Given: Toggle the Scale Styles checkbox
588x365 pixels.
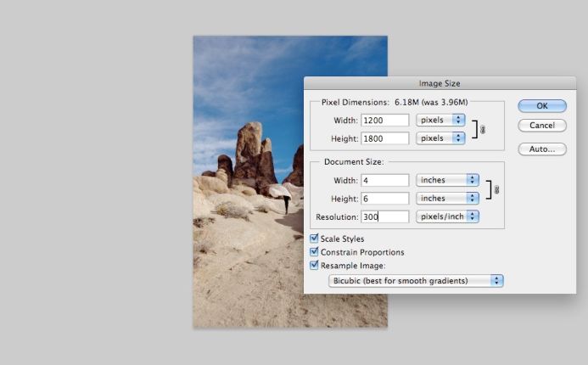Looking at the screenshot, I should pos(315,239).
